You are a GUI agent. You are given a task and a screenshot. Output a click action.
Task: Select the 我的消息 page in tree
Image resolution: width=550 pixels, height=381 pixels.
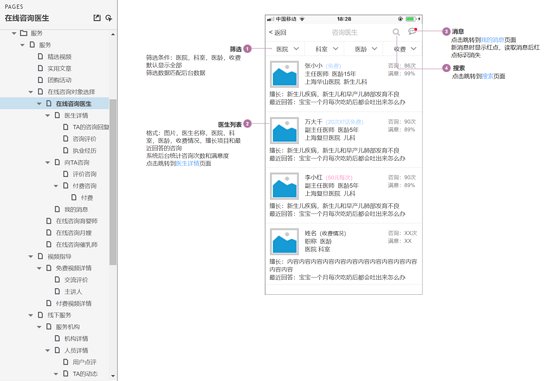point(71,209)
